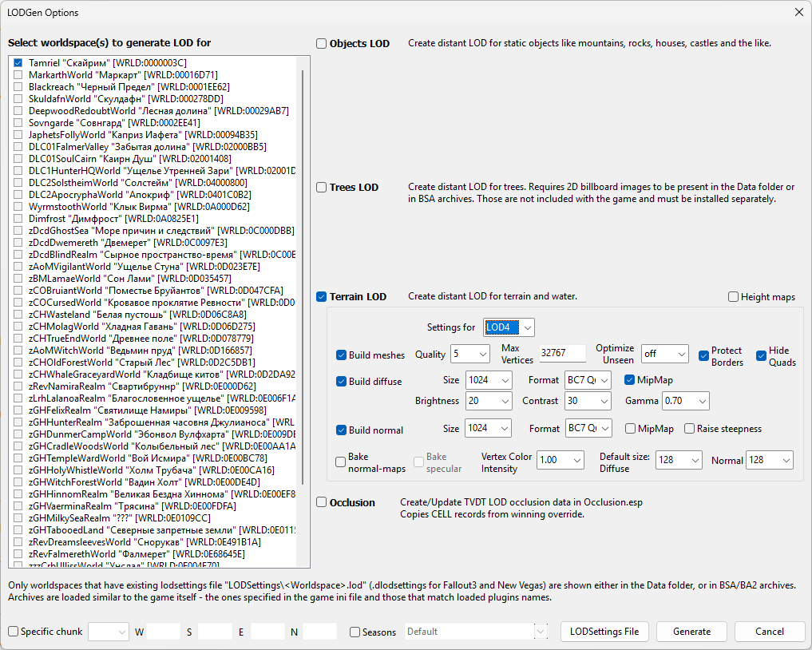The image size is (812, 650).
Task: Select the Blackreach worldspace checkbox
Action: tap(18, 86)
